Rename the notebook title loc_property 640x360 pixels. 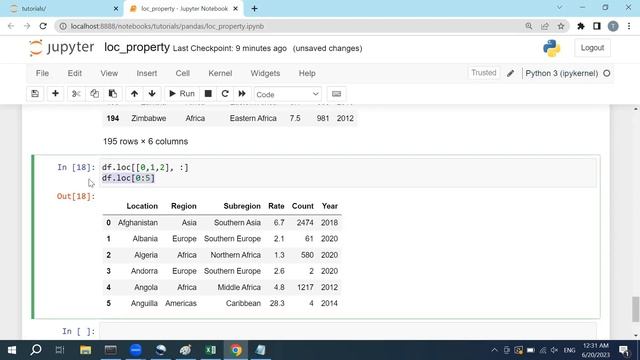pos(137,47)
